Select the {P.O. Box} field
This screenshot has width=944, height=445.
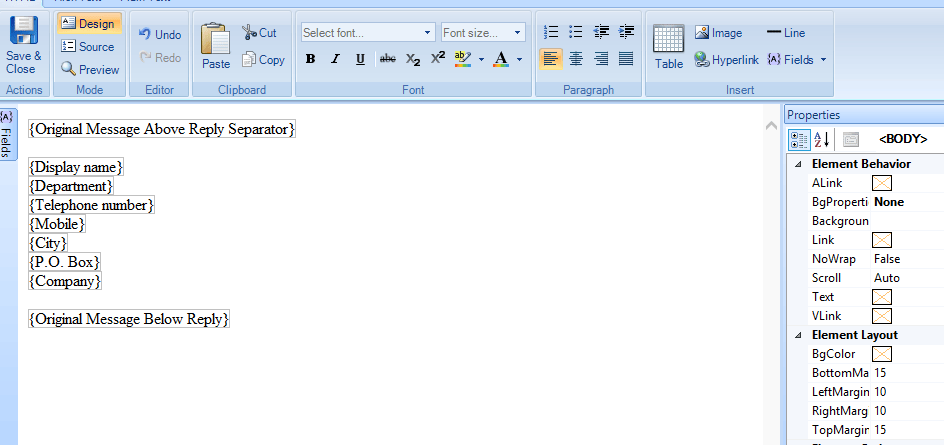(64, 262)
